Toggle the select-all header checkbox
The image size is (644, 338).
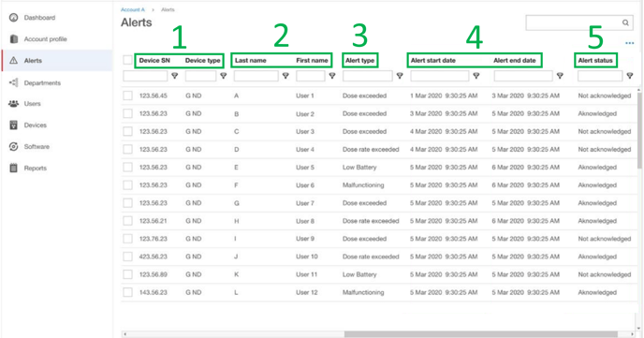[127, 60]
